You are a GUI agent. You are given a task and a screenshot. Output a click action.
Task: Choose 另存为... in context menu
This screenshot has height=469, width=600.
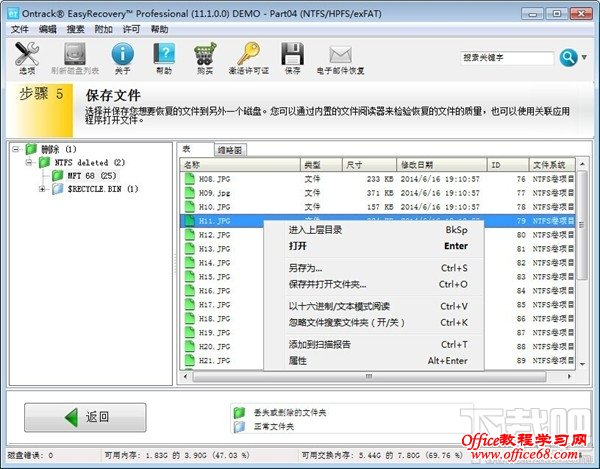pos(374,268)
